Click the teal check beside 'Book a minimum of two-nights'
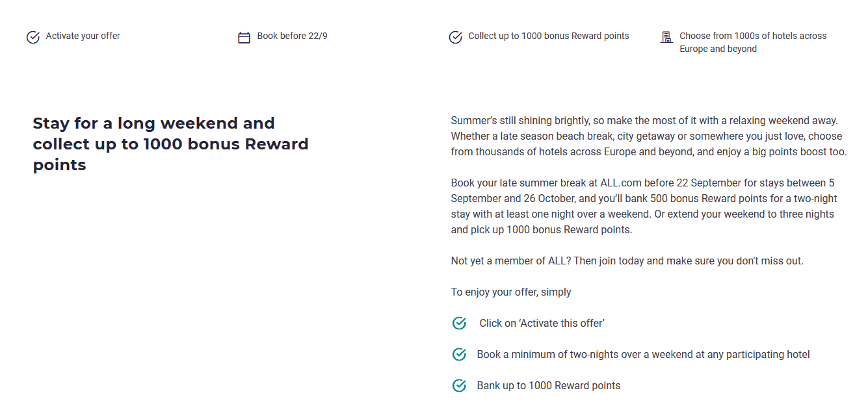 click(x=460, y=354)
